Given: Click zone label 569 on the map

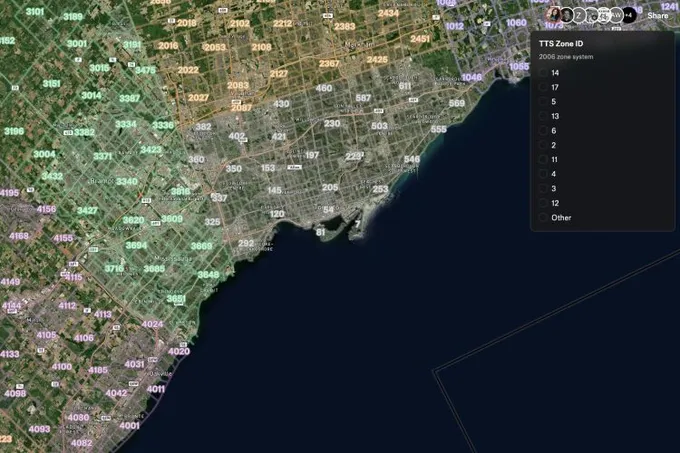Looking at the screenshot, I should [x=457, y=103].
